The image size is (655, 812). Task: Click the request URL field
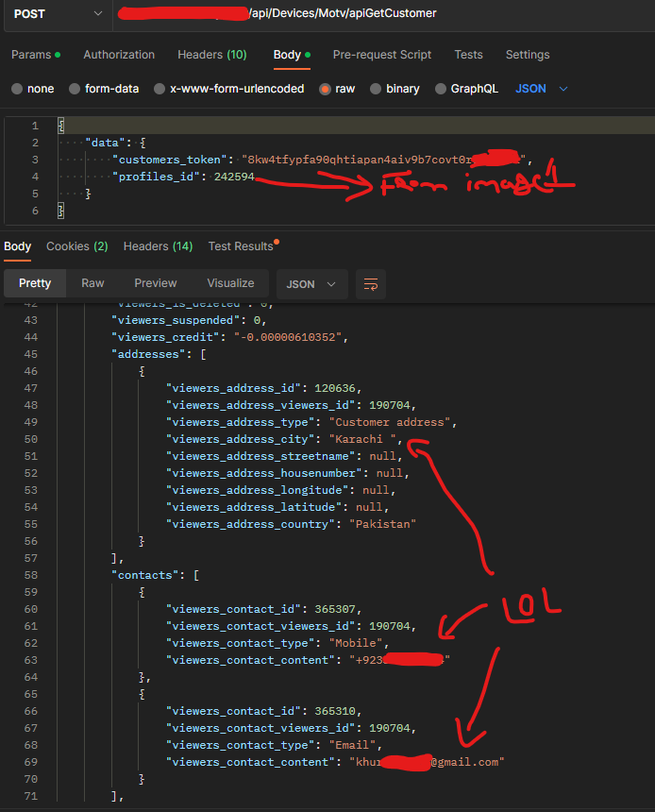point(383,13)
